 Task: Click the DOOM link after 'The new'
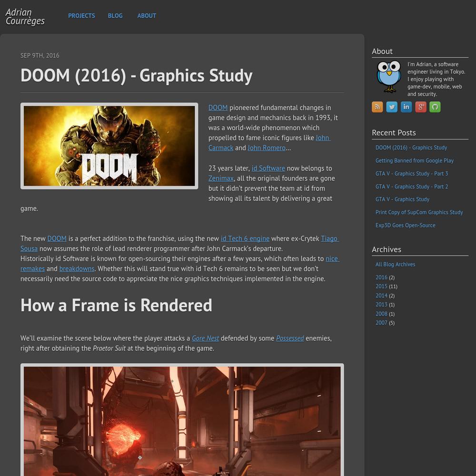(x=57, y=238)
